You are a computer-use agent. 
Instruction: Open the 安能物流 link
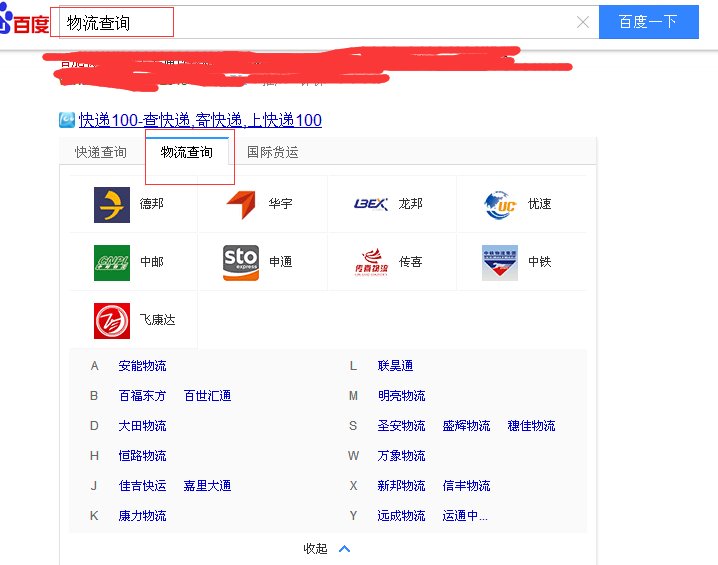coord(142,366)
